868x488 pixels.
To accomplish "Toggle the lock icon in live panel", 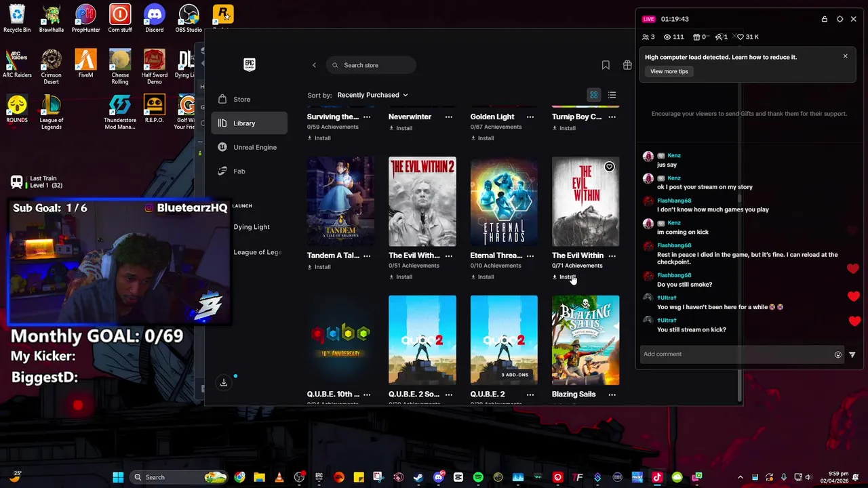I will (824, 19).
